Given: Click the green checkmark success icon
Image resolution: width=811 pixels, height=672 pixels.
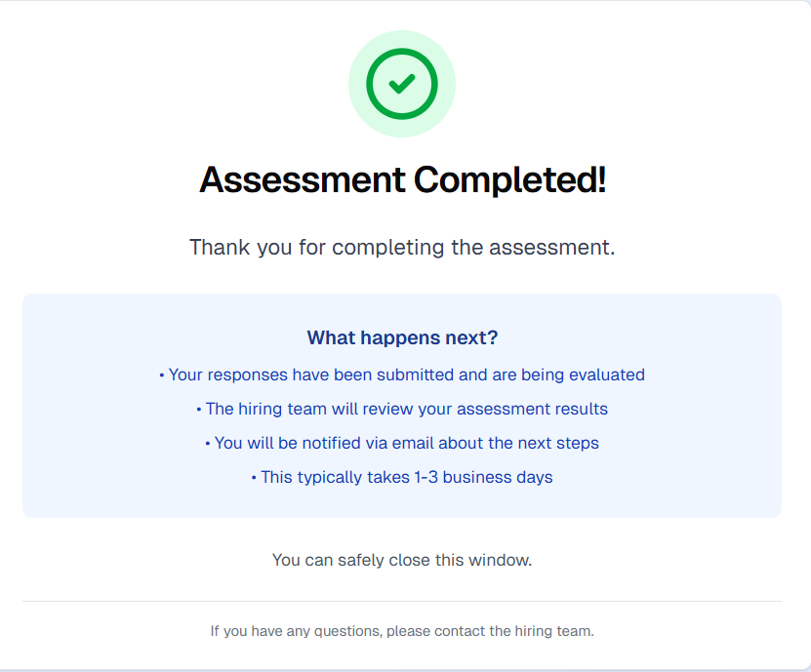Looking at the screenshot, I should [x=402, y=84].
